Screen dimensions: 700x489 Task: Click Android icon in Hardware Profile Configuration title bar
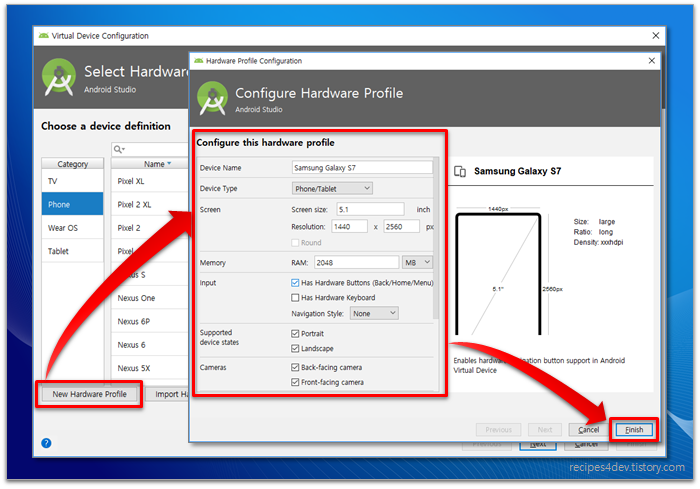pyautogui.click(x=199, y=61)
